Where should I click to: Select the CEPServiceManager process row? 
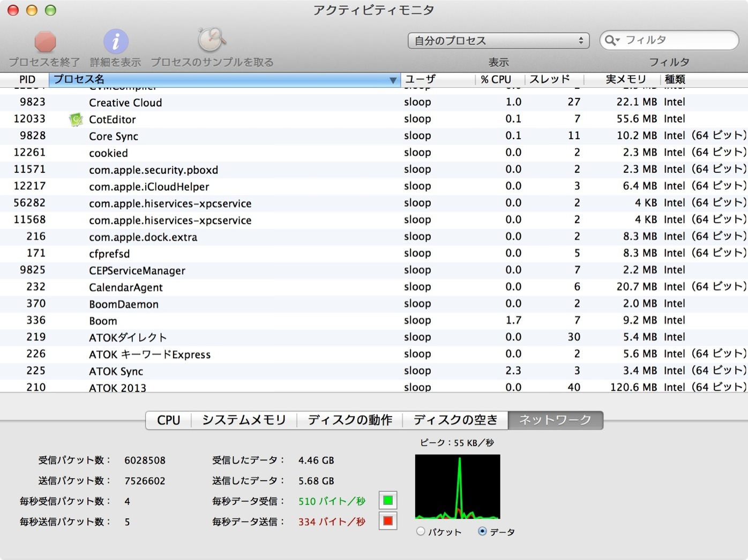(x=374, y=270)
